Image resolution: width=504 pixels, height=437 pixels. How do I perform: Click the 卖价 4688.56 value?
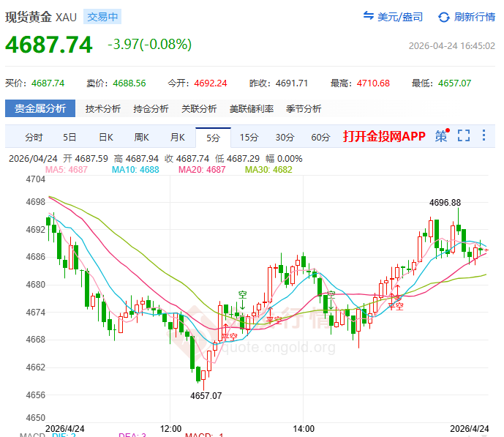click(x=129, y=83)
